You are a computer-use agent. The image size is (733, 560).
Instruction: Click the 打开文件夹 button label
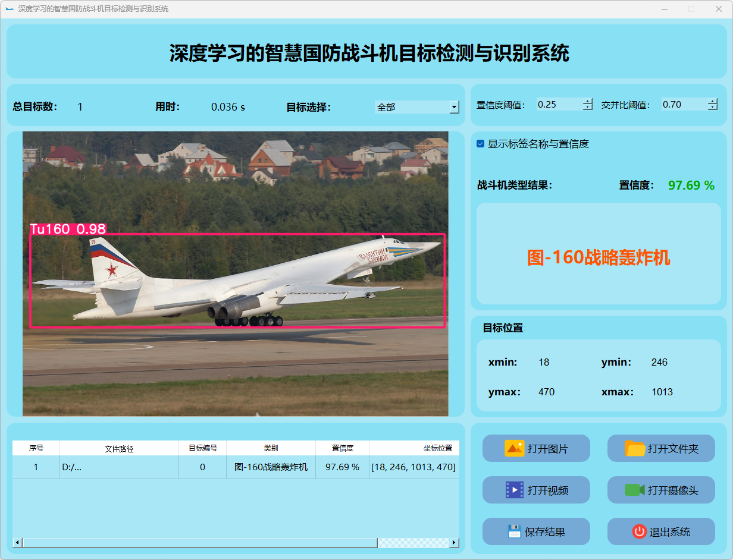(673, 449)
